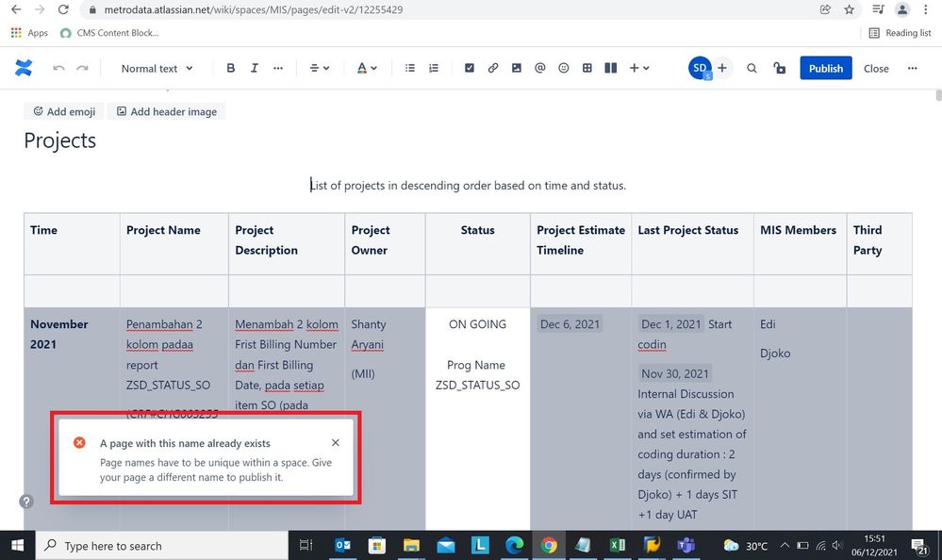Insert a layouts section
Viewport: 942px width, 560px height.
pos(610,68)
